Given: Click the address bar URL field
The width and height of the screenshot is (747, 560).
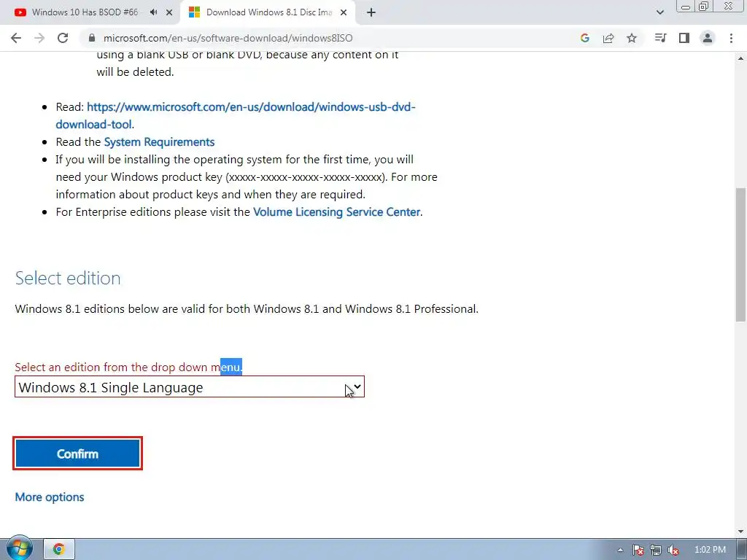Looking at the screenshot, I should click(329, 38).
